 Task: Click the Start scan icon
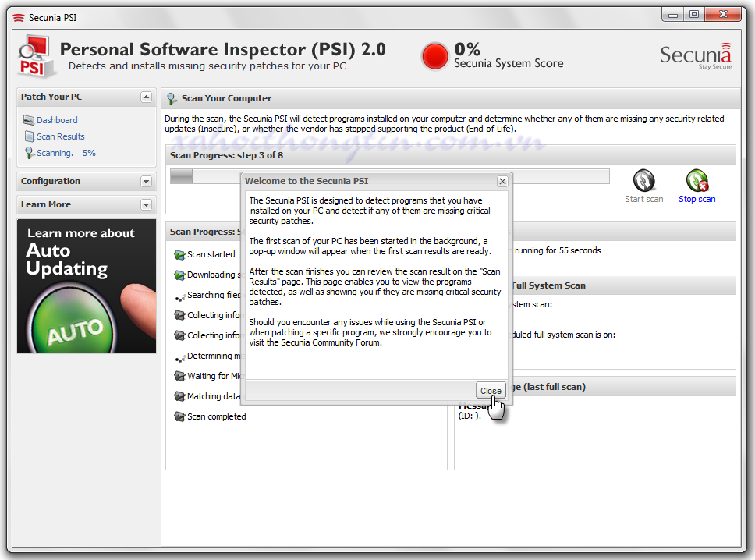[x=643, y=181]
